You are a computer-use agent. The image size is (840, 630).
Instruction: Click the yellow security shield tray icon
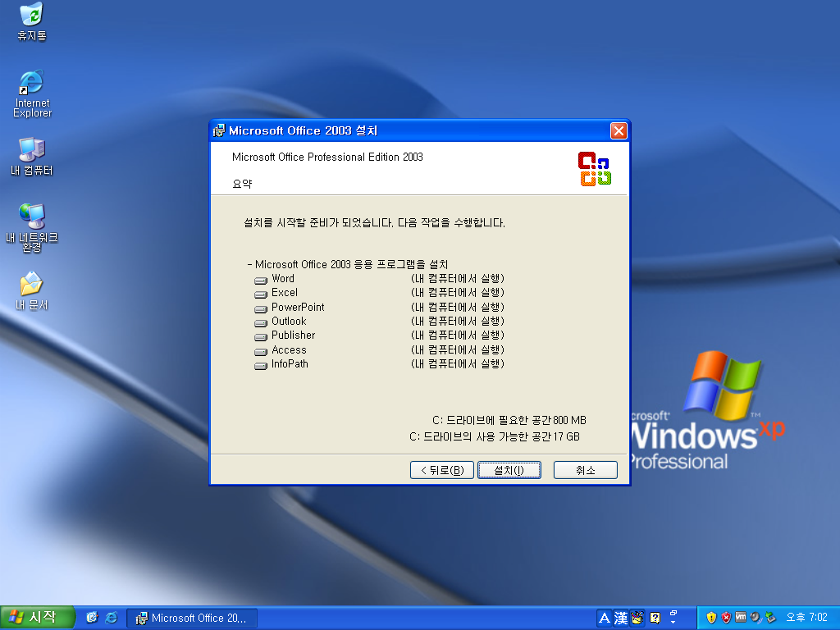(711, 618)
